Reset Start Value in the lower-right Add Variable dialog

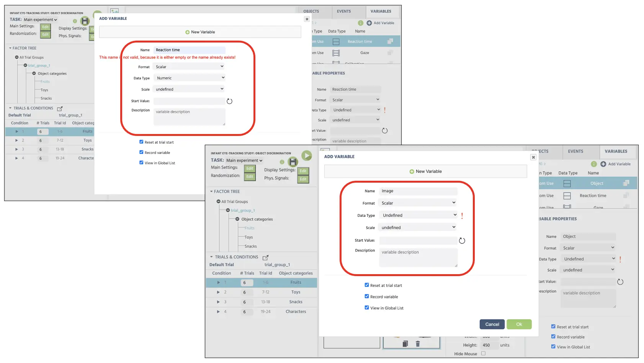(x=462, y=241)
